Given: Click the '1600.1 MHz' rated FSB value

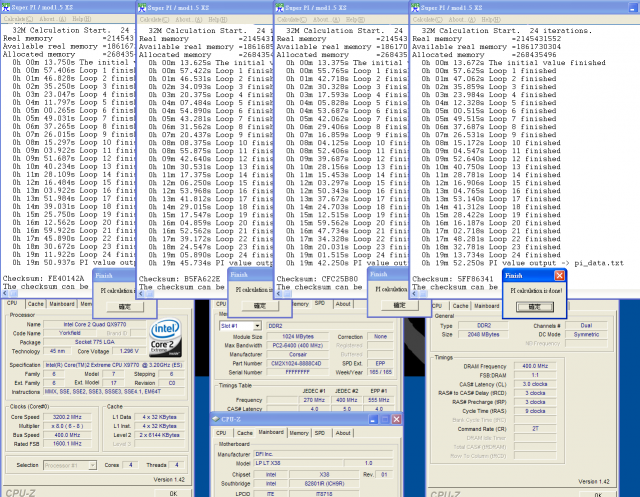Looking at the screenshot, I should coord(67,444).
